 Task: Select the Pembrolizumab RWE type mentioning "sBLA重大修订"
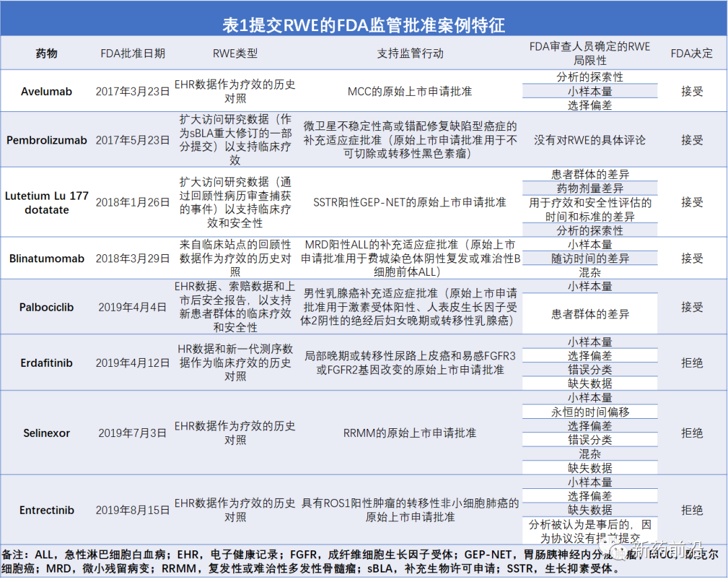click(235, 140)
